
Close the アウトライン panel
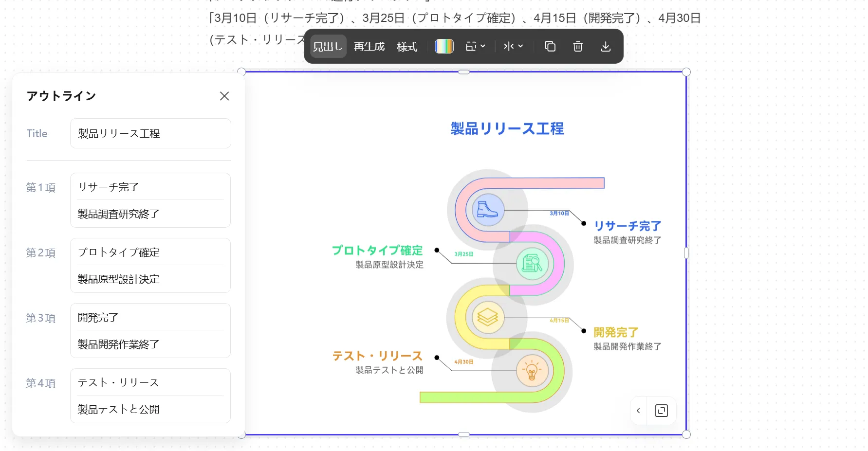[224, 96]
